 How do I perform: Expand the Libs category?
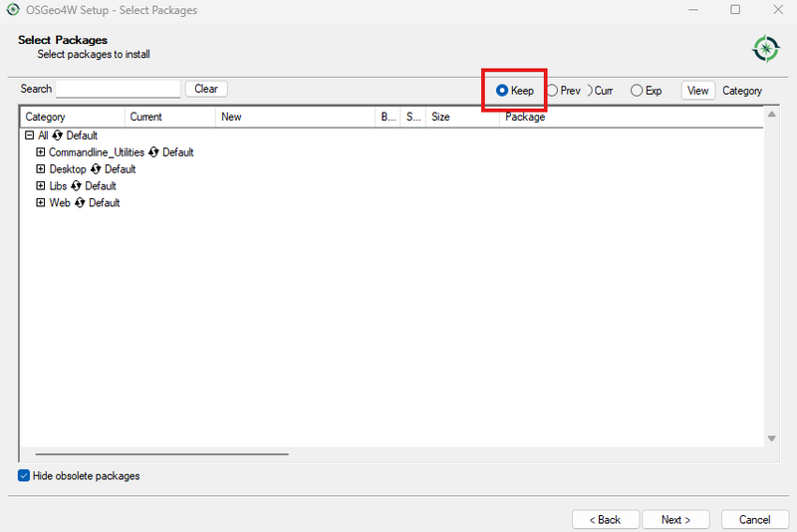pyautogui.click(x=41, y=186)
